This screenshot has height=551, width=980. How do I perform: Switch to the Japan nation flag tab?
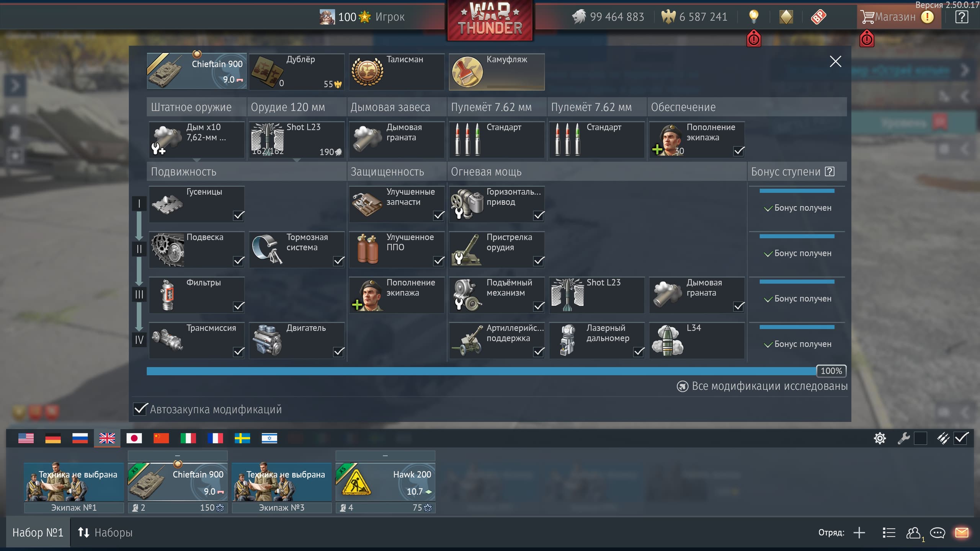[x=134, y=438]
